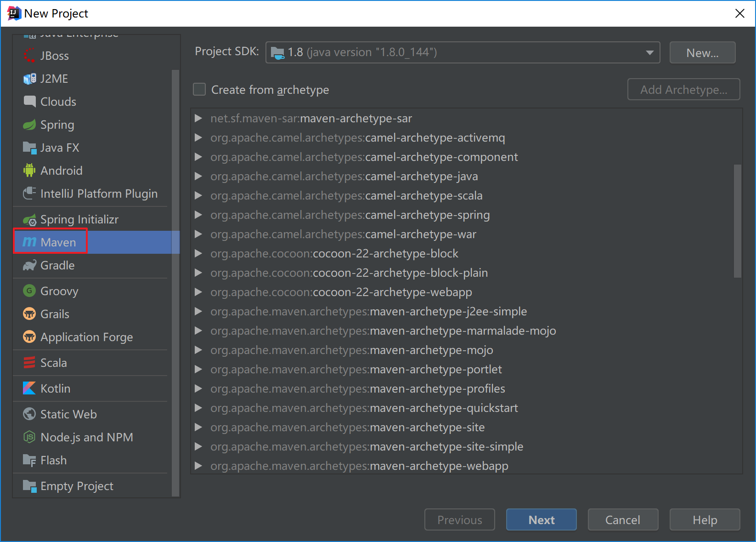
Task: Click the IntelliJ Platform Plugin icon
Action: (29, 194)
